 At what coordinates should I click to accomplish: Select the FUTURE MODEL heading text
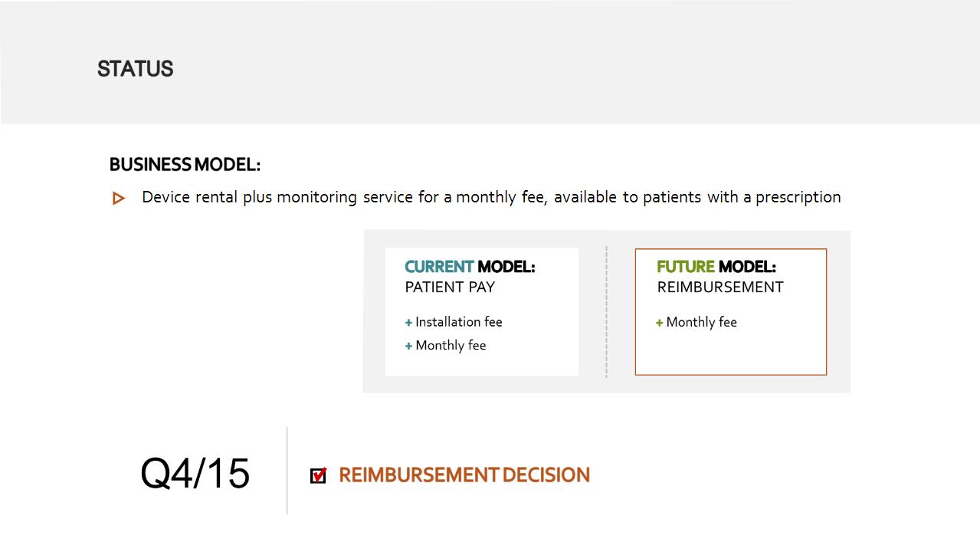(716, 267)
